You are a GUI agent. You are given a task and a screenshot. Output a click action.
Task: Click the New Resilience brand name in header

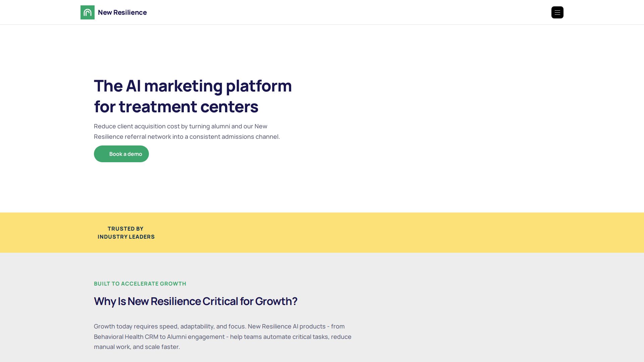click(x=122, y=12)
